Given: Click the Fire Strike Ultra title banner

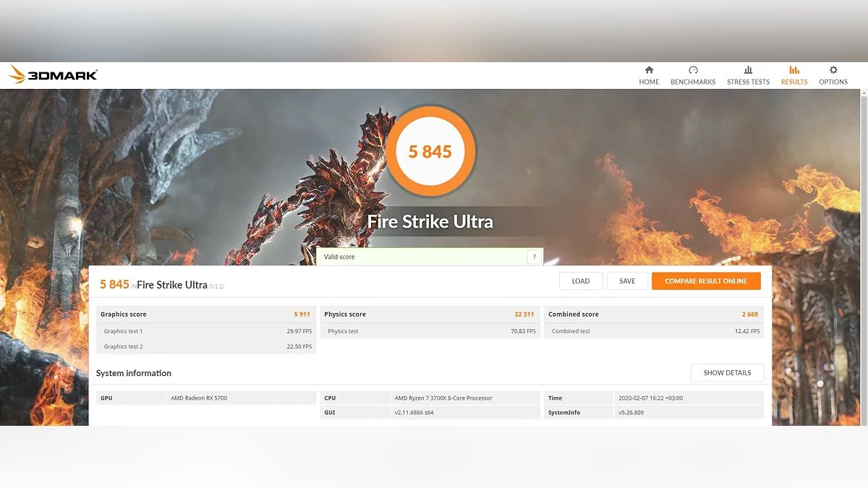Looking at the screenshot, I should [430, 221].
